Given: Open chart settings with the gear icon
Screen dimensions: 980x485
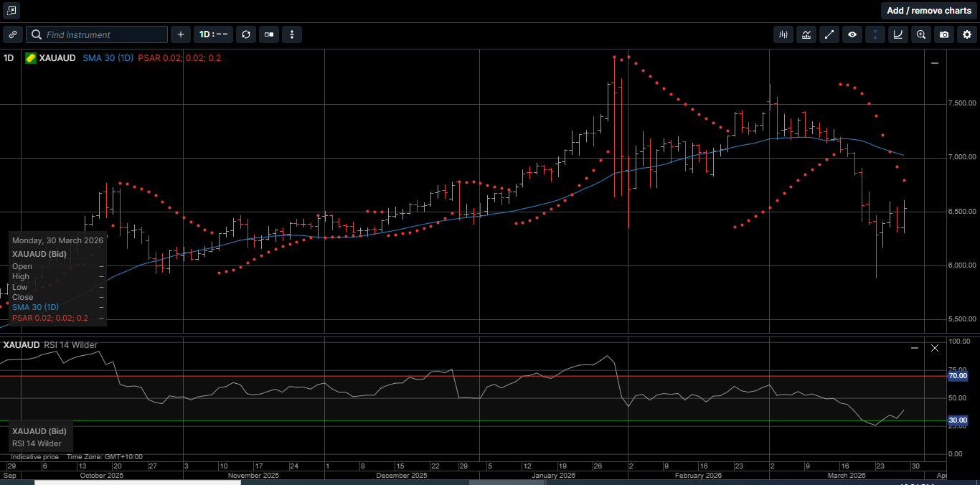Looking at the screenshot, I should (967, 34).
